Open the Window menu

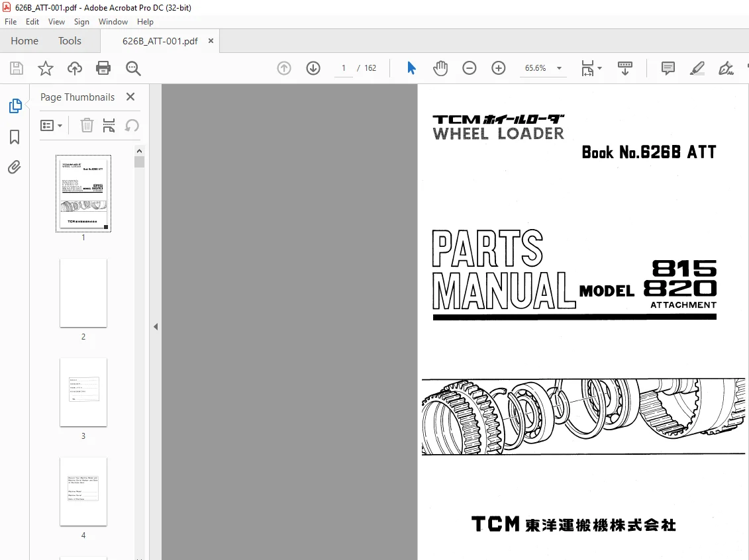click(x=113, y=22)
